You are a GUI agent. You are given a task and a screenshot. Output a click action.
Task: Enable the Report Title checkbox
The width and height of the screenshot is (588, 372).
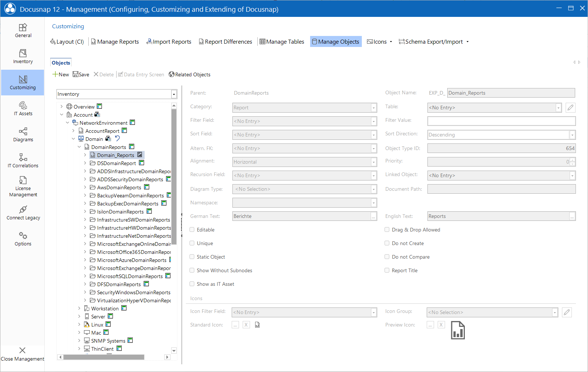[x=387, y=270]
